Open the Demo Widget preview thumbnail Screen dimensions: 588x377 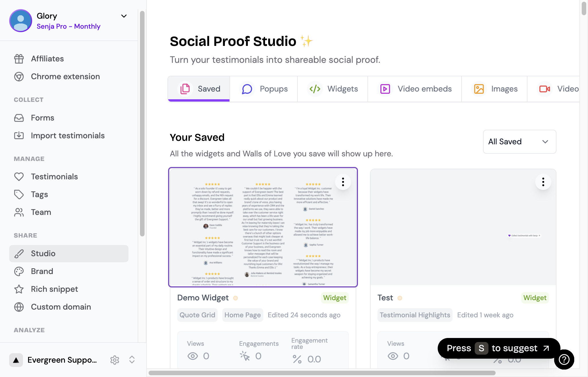click(x=263, y=227)
